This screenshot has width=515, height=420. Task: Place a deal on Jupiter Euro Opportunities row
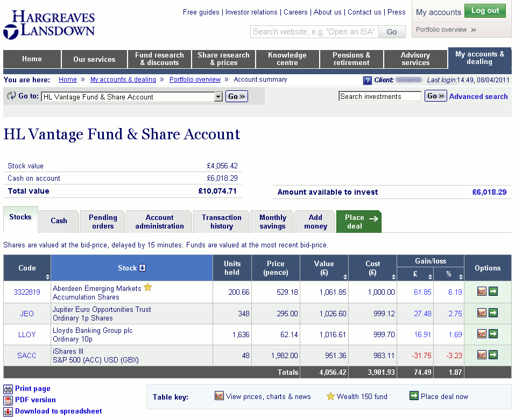click(x=493, y=312)
